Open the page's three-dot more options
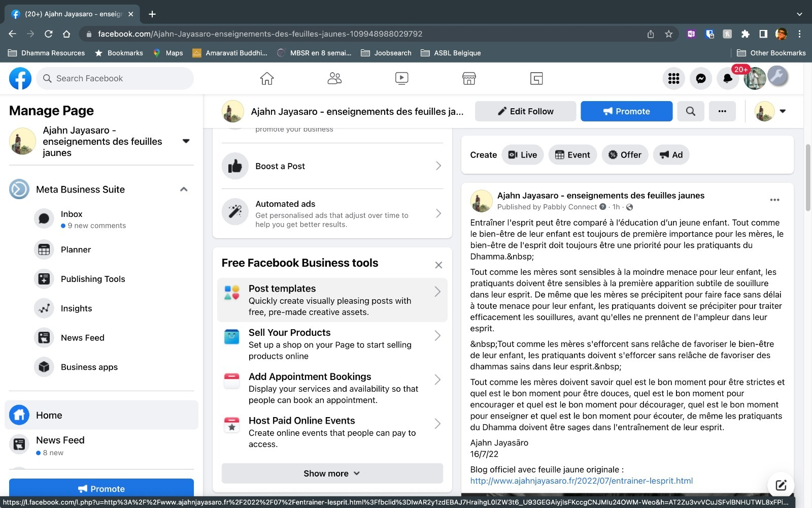The image size is (812, 508). coord(722,111)
